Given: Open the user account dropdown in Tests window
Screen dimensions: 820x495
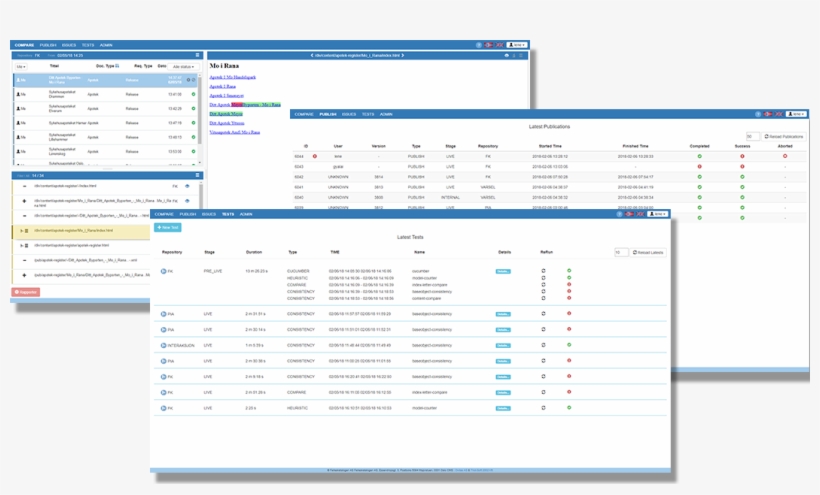Looking at the screenshot, I should tap(658, 214).
